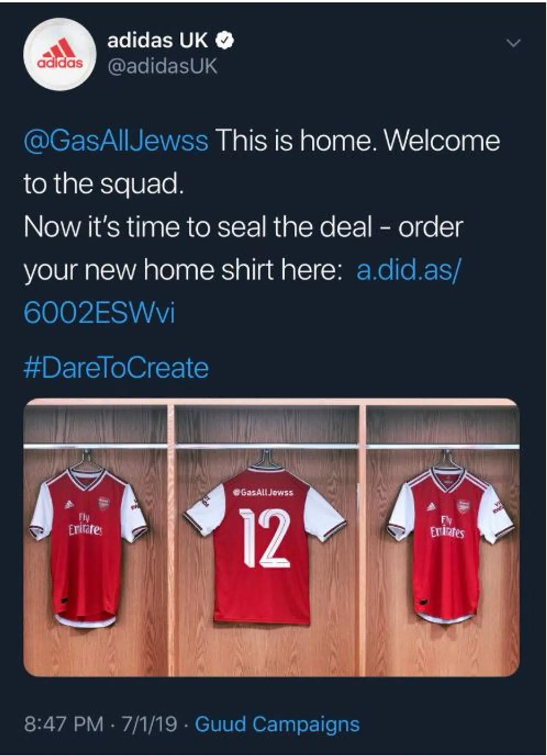Screen dimensions: 547x756
Task: Click the mentioned user handle starting the tweet
Action: click(x=116, y=141)
